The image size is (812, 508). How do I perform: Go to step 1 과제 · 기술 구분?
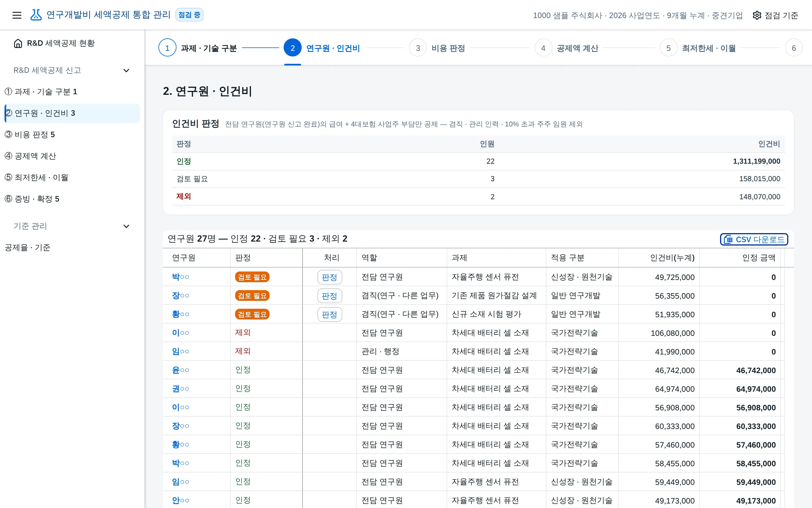click(x=198, y=48)
